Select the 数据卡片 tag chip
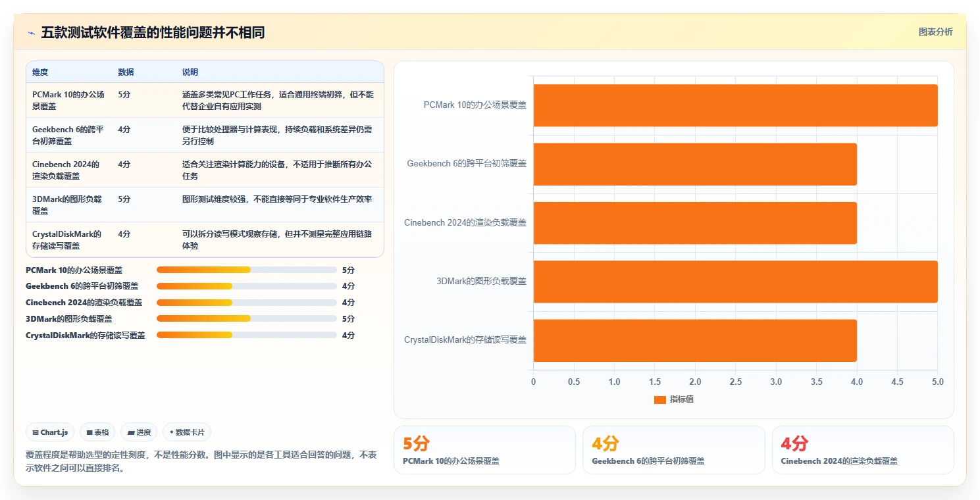Screen dimensions: 980x500 187,432
